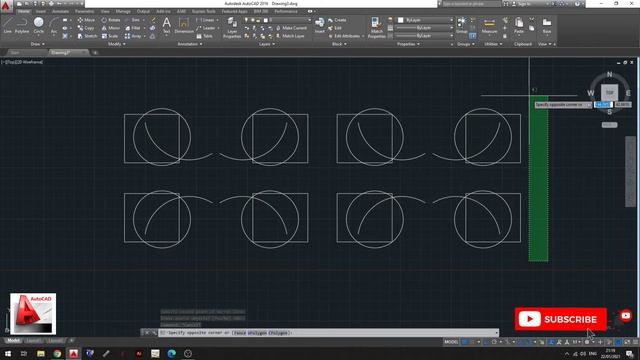The height and width of the screenshot is (360, 640).
Task: Click Match Layer in Layers panel
Action: point(290,36)
